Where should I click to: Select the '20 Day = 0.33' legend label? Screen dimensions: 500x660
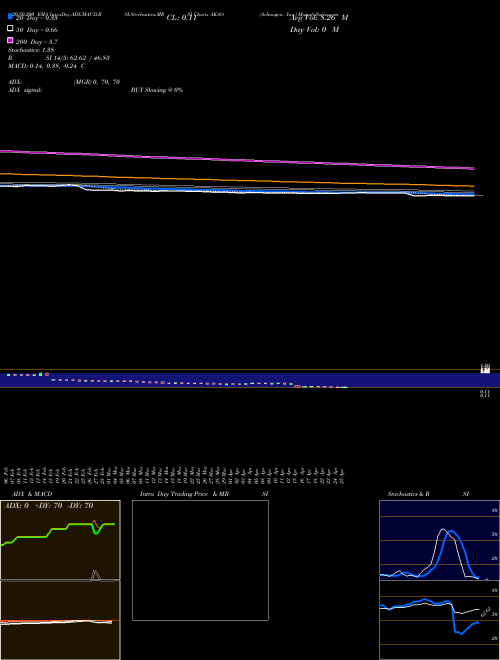tap(37, 18)
